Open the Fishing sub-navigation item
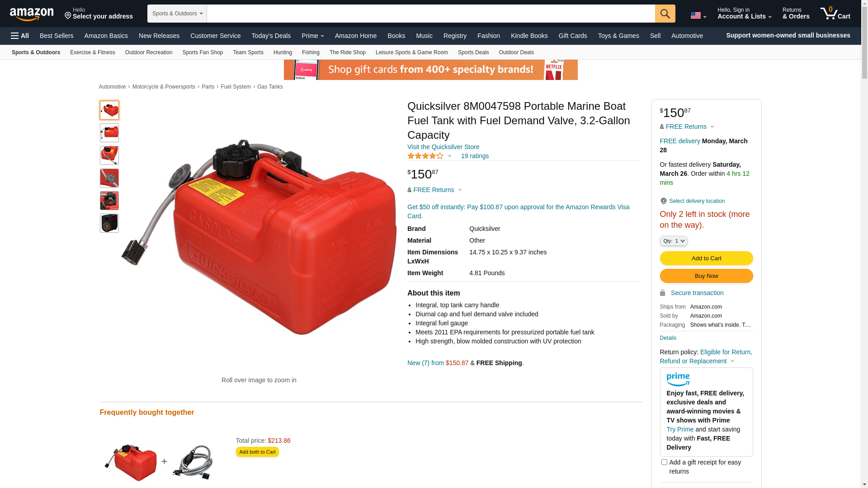The height and width of the screenshot is (488, 868). pos(311,52)
